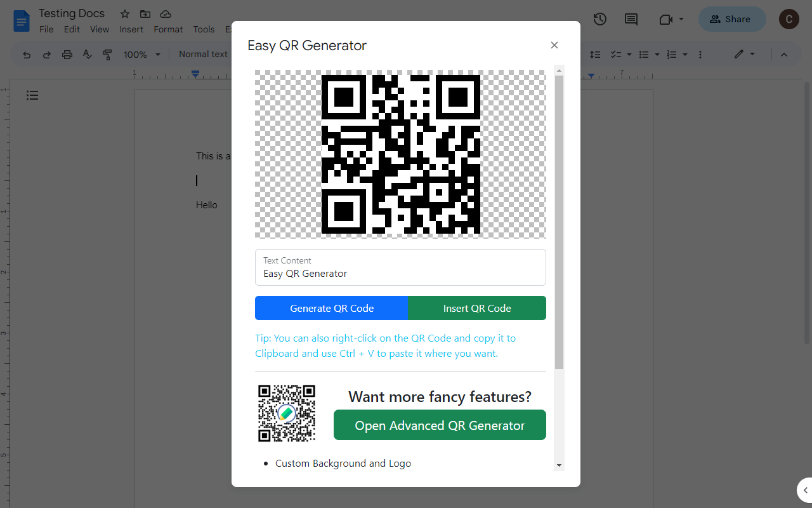Screen dimensions: 812x508
Task: Activate the paint format tool
Action: pyautogui.click(x=107, y=55)
